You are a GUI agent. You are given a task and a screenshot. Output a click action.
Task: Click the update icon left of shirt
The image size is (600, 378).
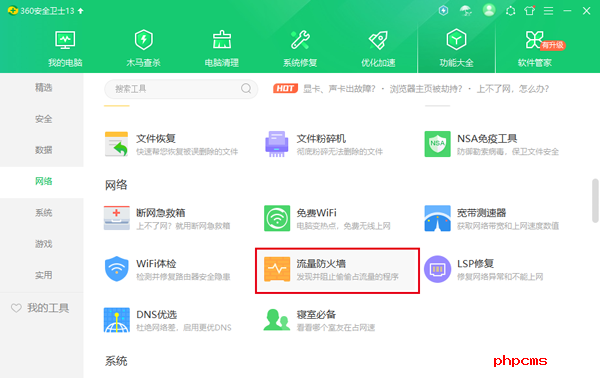coord(510,11)
